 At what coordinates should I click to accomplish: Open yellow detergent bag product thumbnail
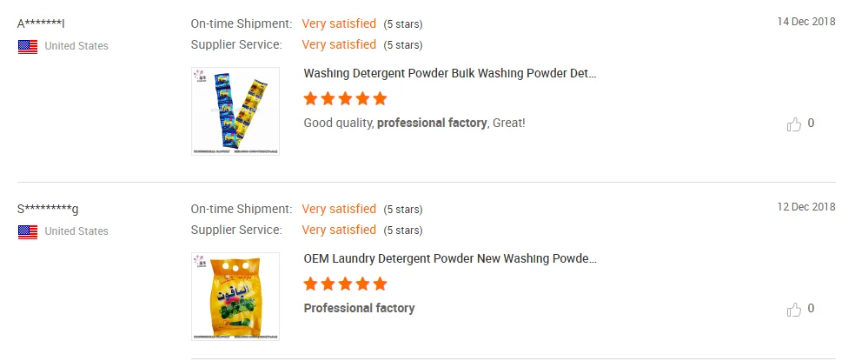(x=235, y=297)
